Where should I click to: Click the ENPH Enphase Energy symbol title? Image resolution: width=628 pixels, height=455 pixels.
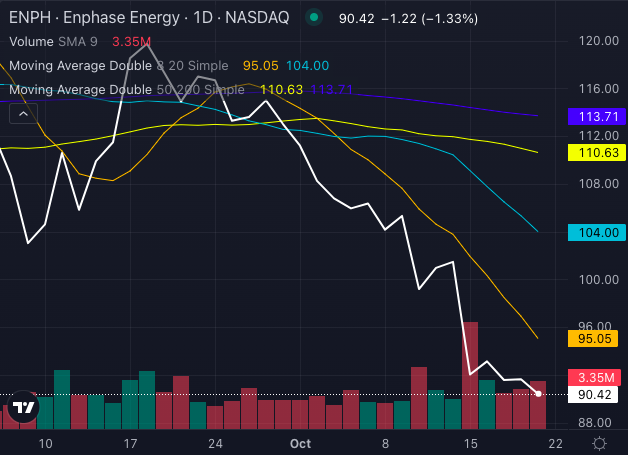[x=150, y=18]
